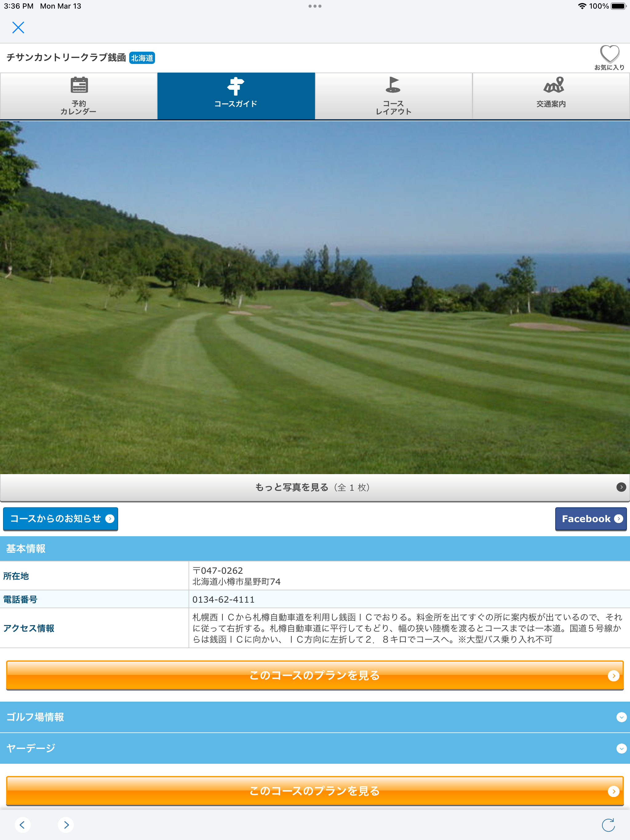Screen dimensions: 630x840
Task: Tap the browser back arrow
Action: coord(22,824)
